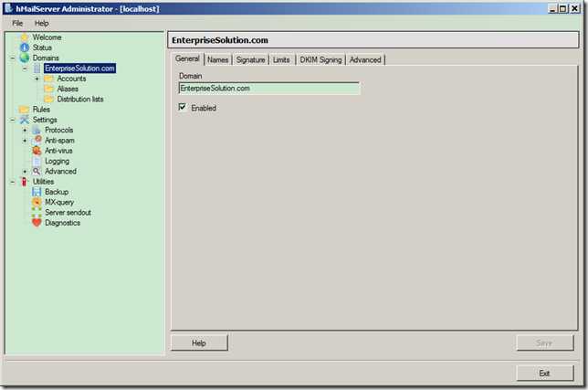
Task: Click the Settings tools icon
Action: click(x=25, y=120)
